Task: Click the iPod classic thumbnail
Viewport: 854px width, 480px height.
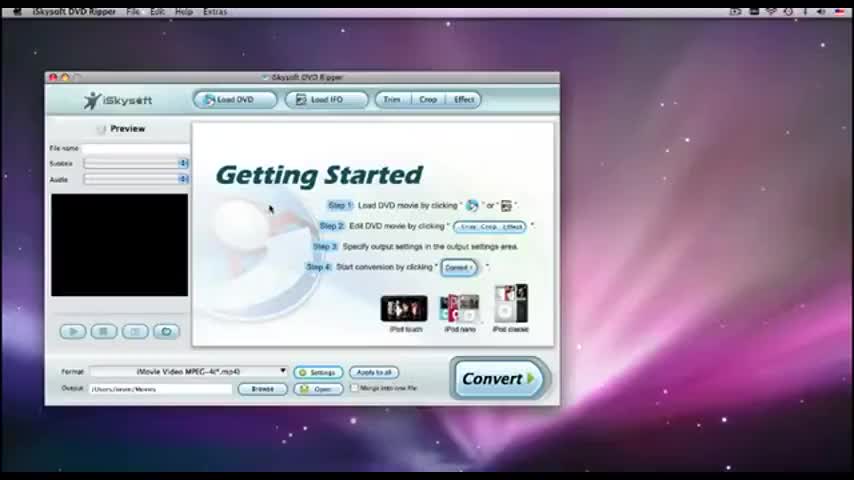Action: 511,303
